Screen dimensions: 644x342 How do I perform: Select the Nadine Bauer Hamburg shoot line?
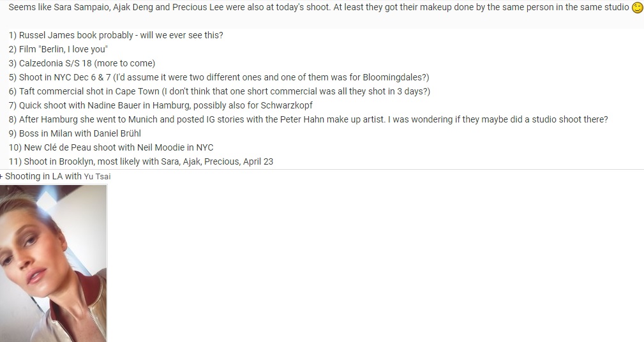(x=161, y=105)
